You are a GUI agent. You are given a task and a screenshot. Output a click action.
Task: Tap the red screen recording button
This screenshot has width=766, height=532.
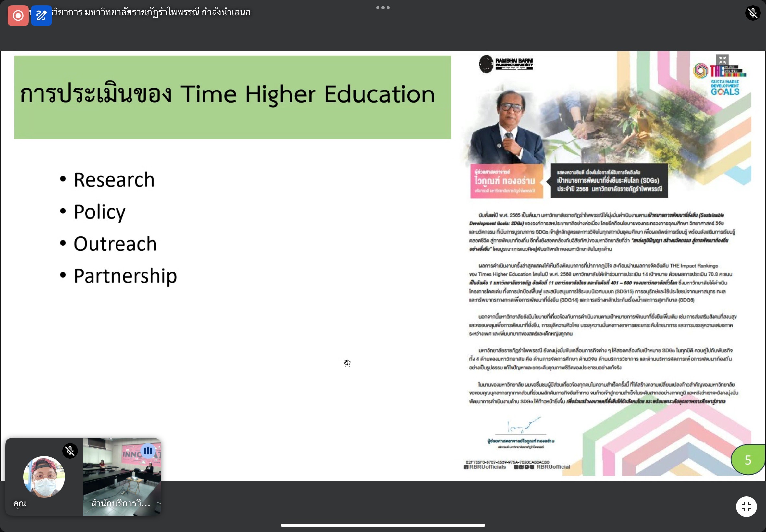pos(18,16)
